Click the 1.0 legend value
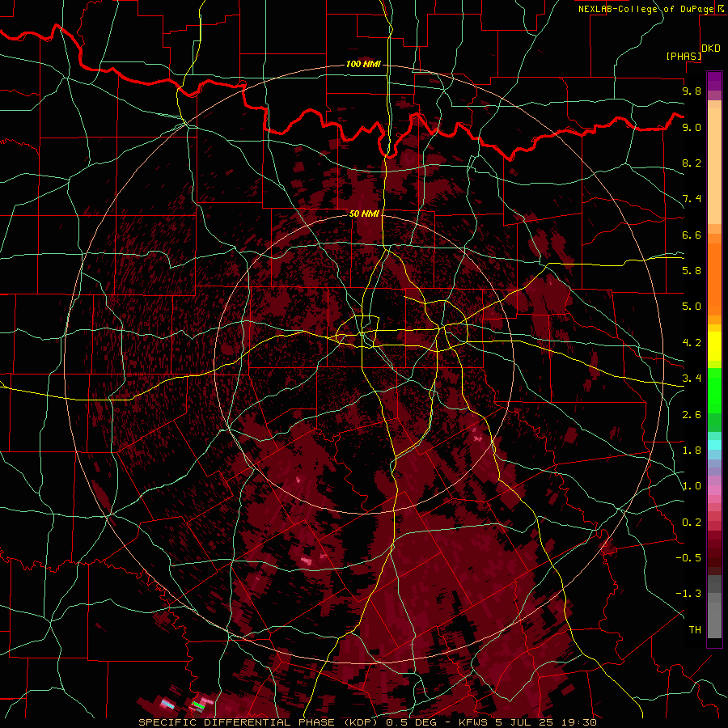Viewport: 728px width, 728px height. [x=692, y=486]
